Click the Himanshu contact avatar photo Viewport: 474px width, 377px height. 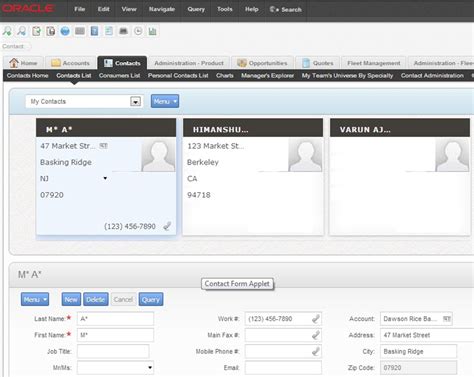pos(305,155)
